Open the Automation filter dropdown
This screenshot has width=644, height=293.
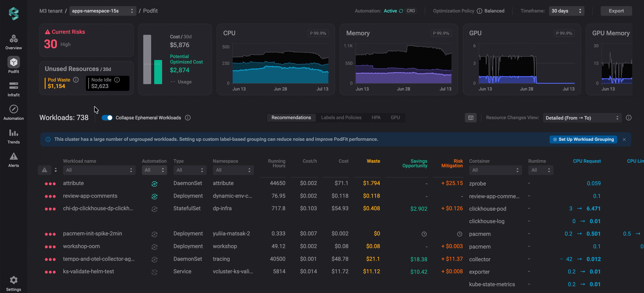[154, 170]
